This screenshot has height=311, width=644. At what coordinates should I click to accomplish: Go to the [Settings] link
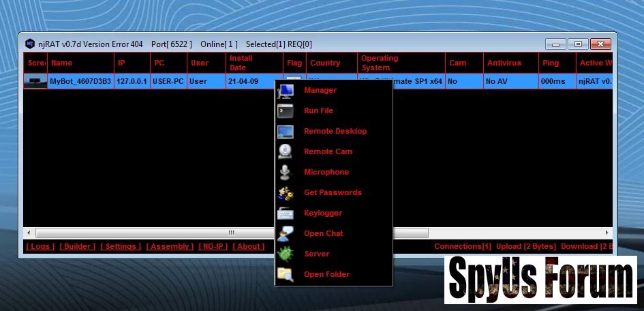(121, 246)
